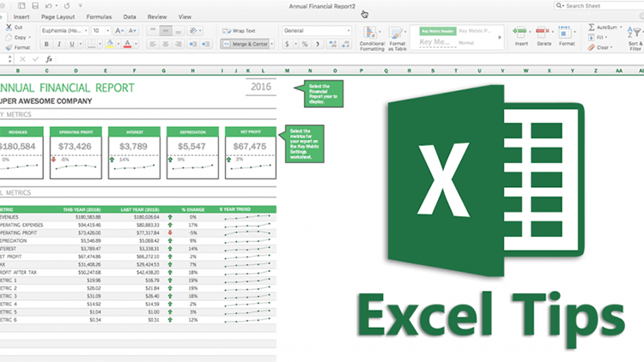
Task: Toggle Bottom Align vertical alignment
Action: (179, 31)
